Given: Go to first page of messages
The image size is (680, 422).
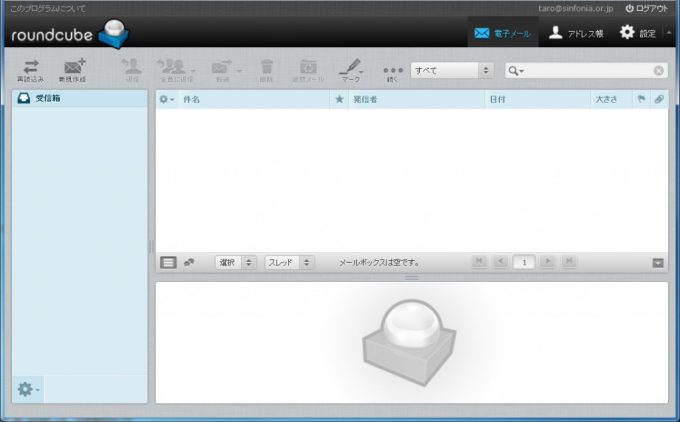Looking at the screenshot, I should click(x=479, y=262).
